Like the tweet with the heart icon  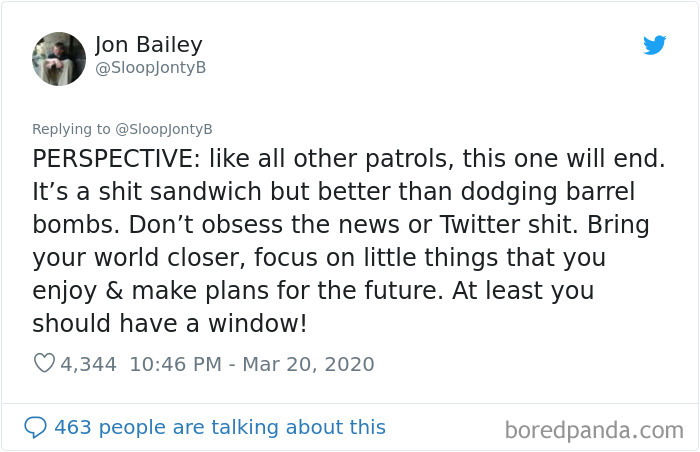click(44, 364)
